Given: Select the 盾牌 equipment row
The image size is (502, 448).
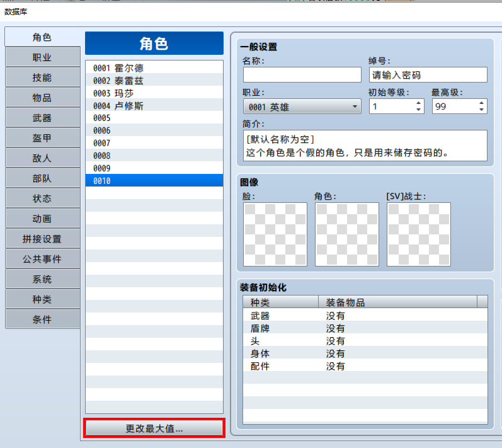Looking at the screenshot, I should pos(365,328).
